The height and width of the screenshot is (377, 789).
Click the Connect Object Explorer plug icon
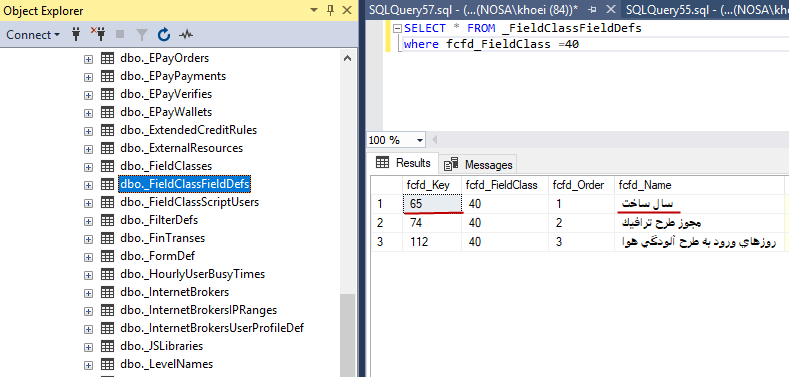click(76, 35)
